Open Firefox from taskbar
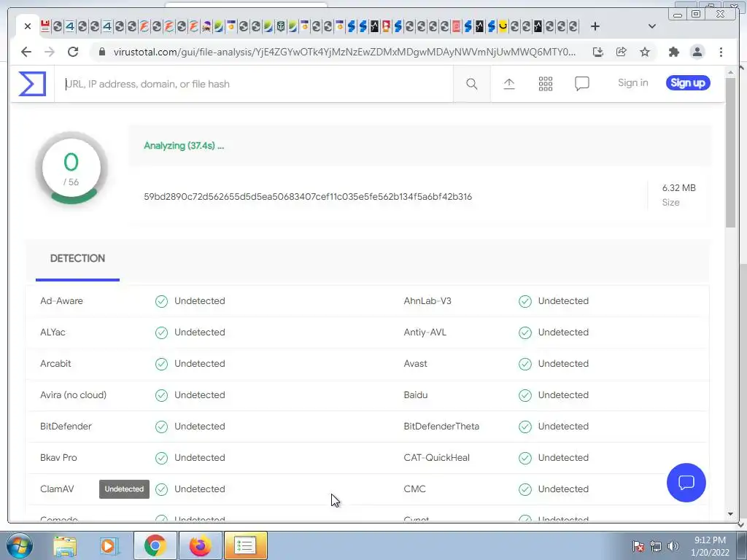This screenshot has width=747, height=560. pos(200,545)
